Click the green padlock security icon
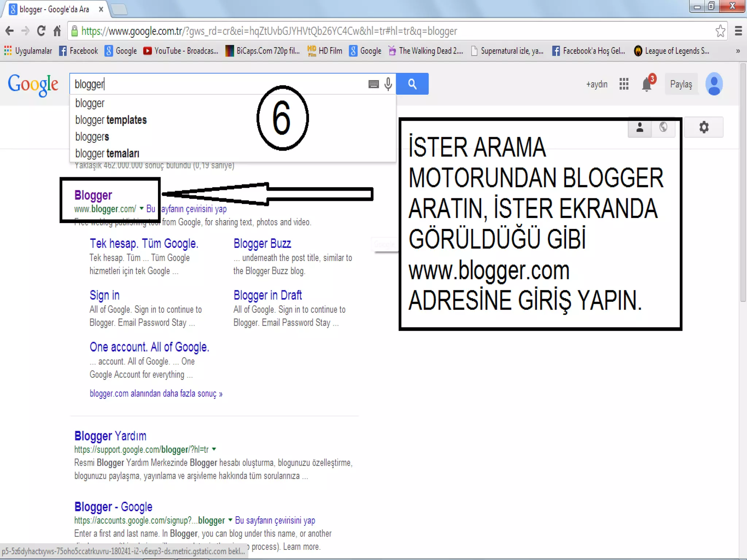Screen dimensions: 747x560 tap(74, 31)
